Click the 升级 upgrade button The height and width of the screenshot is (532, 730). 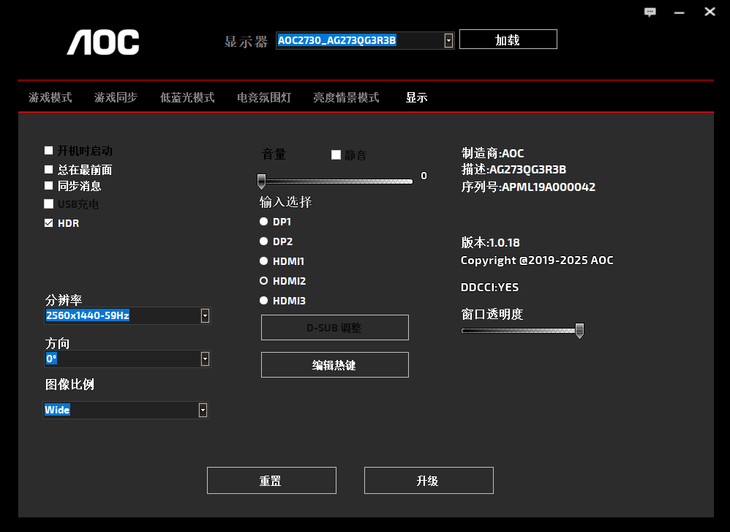click(x=428, y=480)
